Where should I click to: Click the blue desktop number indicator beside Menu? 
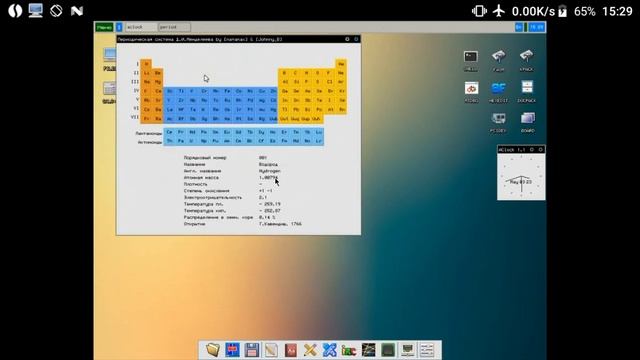click(x=119, y=27)
